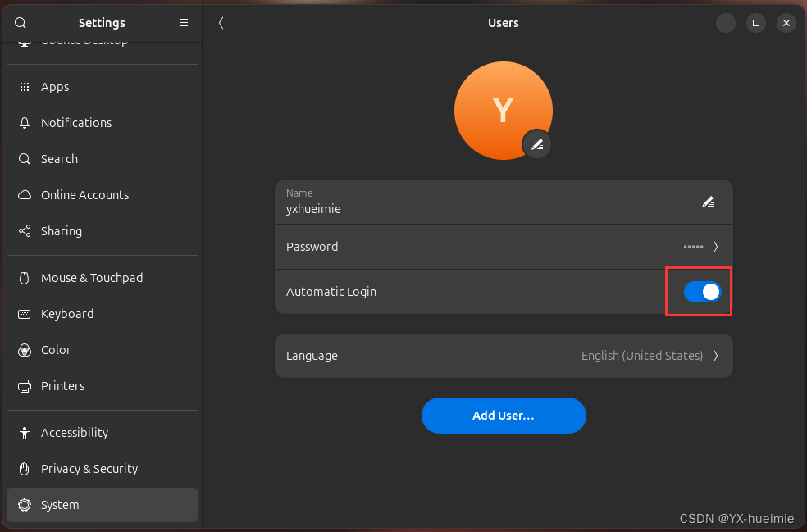Click the Add User... button
Image resolution: width=807 pixels, height=532 pixels.
click(504, 416)
